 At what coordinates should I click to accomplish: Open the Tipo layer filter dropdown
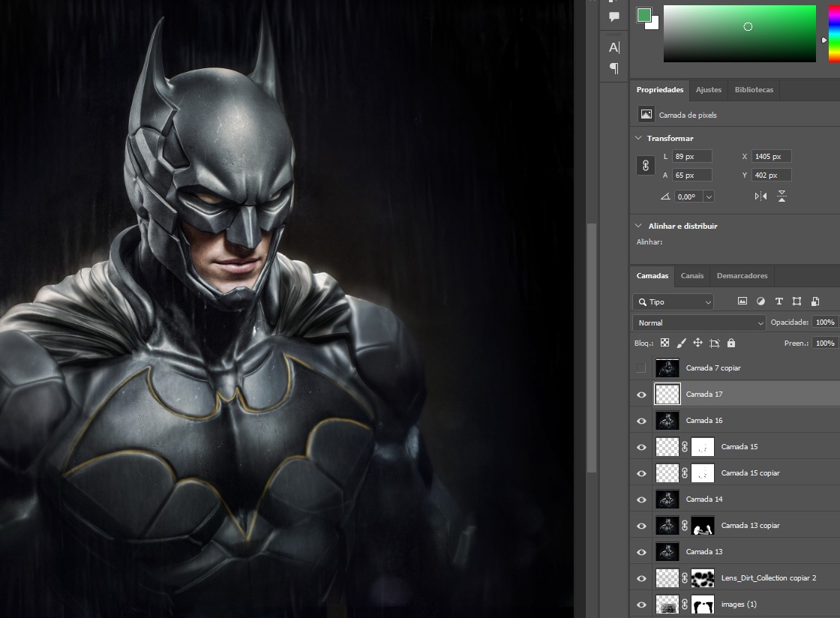(673, 301)
